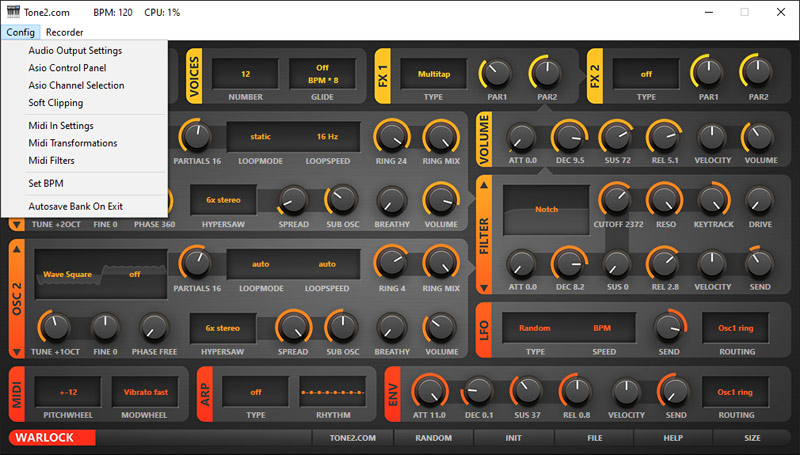Open Audio Output Settings from Config menu
The image size is (800, 455).
pos(75,50)
